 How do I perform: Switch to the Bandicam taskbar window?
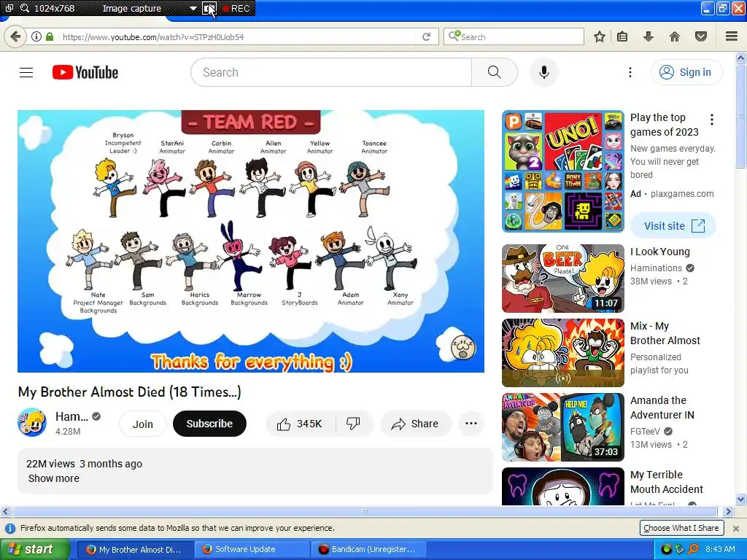(x=369, y=550)
